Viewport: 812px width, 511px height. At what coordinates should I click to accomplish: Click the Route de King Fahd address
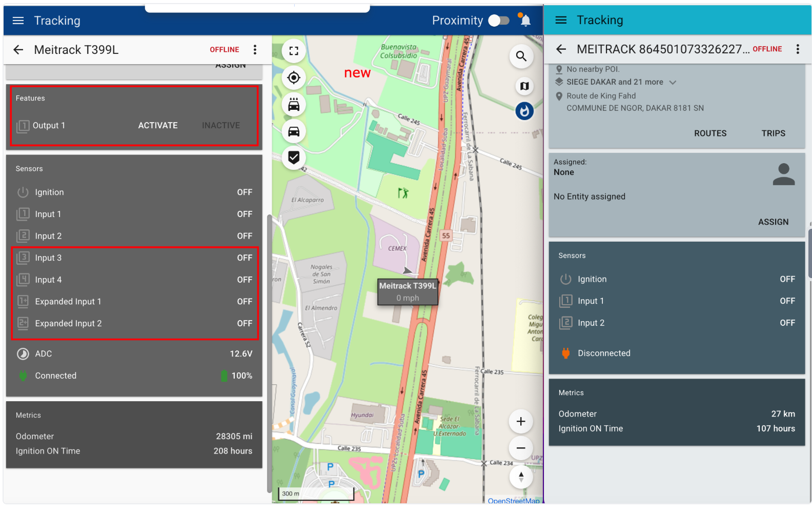pos(601,96)
